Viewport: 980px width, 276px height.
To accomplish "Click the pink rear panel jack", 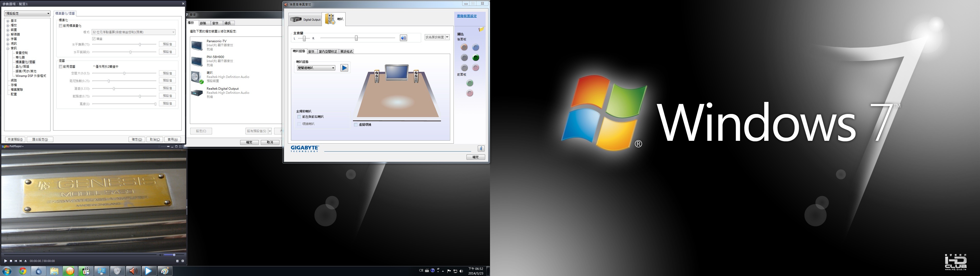I will [475, 68].
